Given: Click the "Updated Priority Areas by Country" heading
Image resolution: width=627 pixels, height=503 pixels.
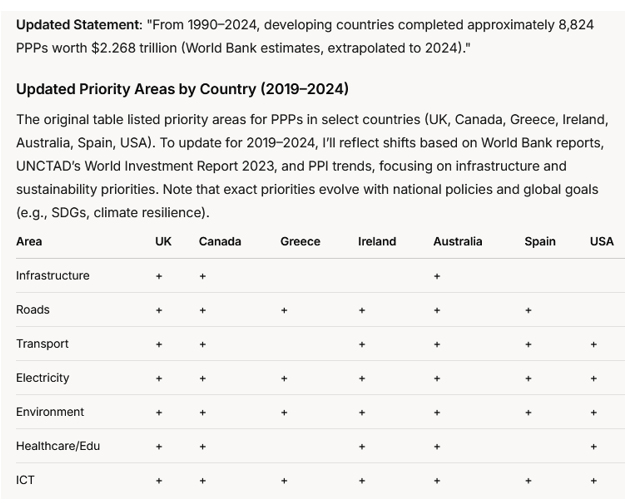Looking at the screenshot, I should pyautogui.click(x=182, y=89).
